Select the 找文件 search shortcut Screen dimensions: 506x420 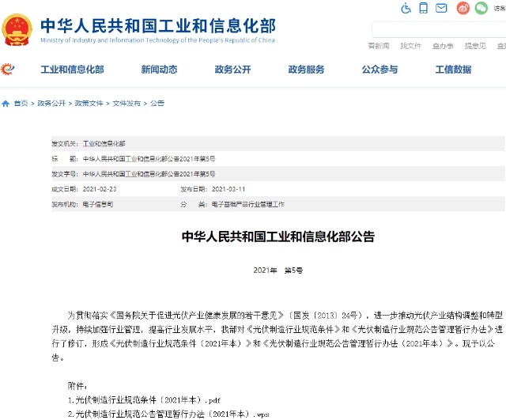tap(411, 46)
